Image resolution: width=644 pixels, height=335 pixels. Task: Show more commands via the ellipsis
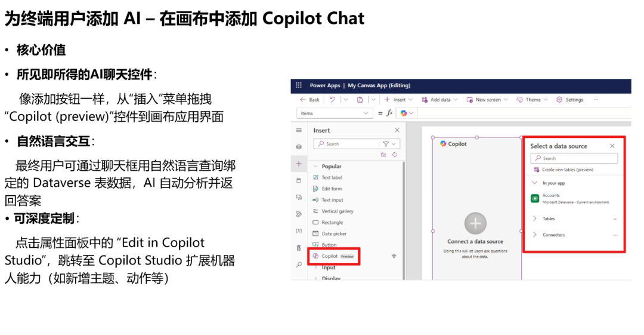(596, 100)
